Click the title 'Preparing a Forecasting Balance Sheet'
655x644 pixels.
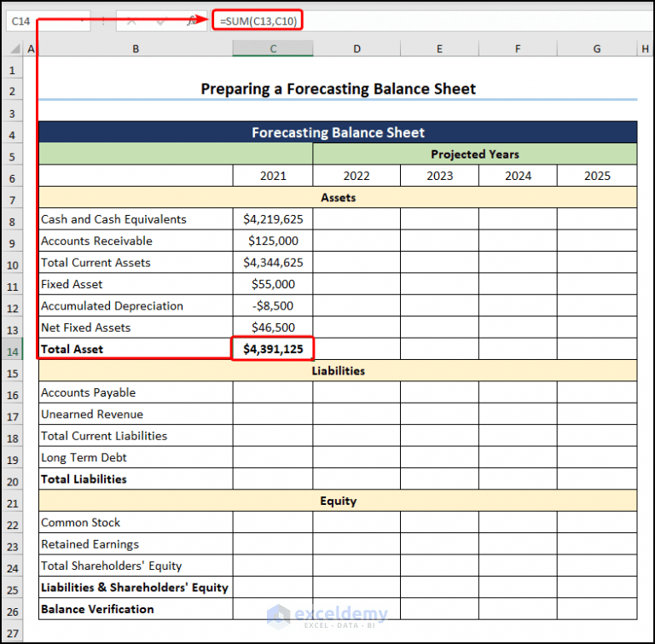click(339, 89)
